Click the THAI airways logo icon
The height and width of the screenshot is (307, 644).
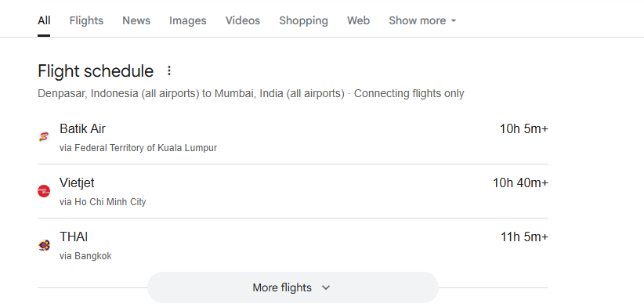(44, 245)
